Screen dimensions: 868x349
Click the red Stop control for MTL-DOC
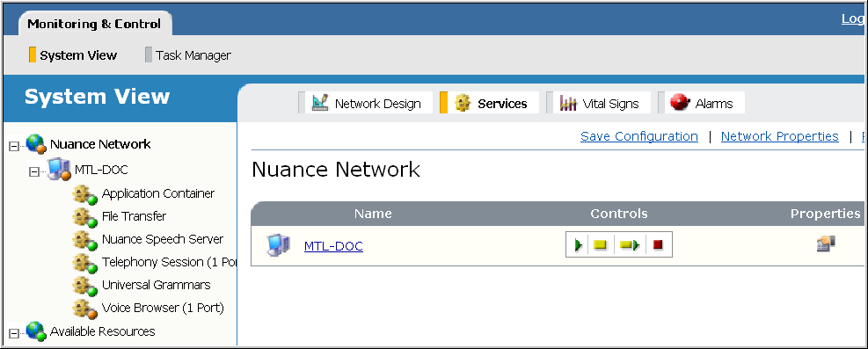pyautogui.click(x=658, y=244)
